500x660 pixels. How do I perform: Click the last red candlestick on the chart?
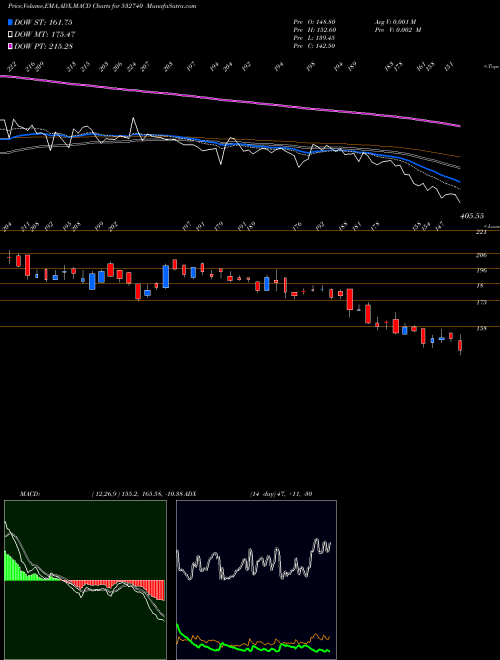(460, 346)
